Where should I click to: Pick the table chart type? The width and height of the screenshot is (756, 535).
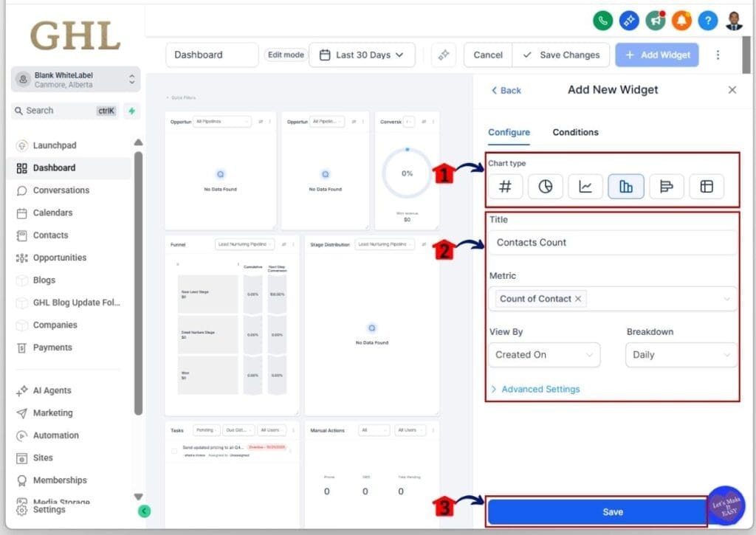[707, 187]
